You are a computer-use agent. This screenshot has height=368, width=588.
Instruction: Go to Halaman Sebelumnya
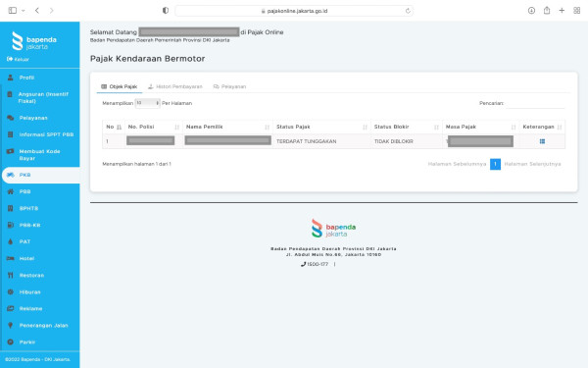457,164
